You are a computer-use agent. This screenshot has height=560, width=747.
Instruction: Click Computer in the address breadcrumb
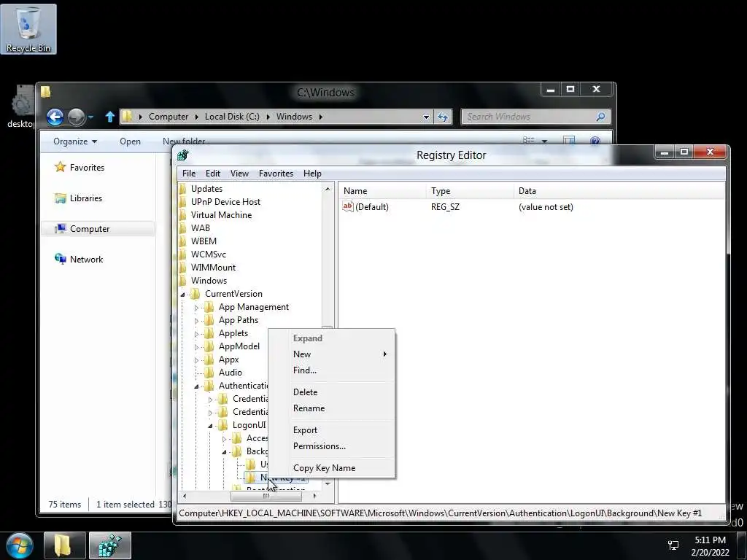click(x=169, y=117)
